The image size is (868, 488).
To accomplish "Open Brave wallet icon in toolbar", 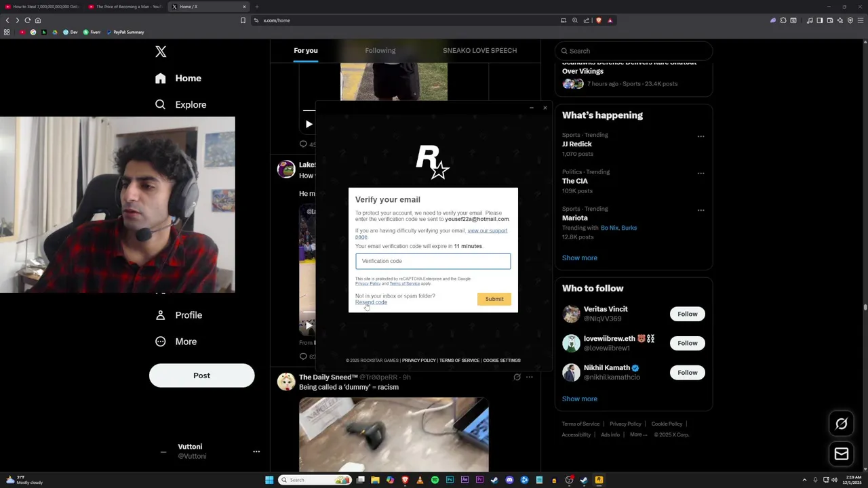I will point(829,20).
